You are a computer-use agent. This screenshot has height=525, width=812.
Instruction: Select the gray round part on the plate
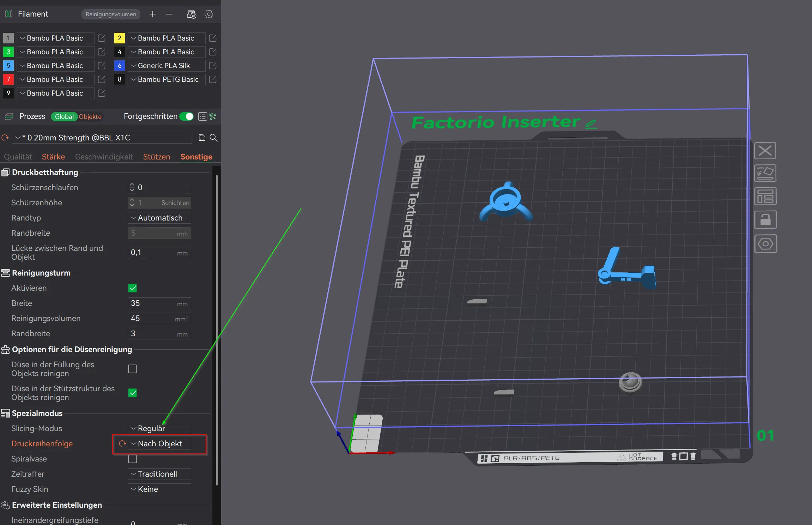pos(630,382)
